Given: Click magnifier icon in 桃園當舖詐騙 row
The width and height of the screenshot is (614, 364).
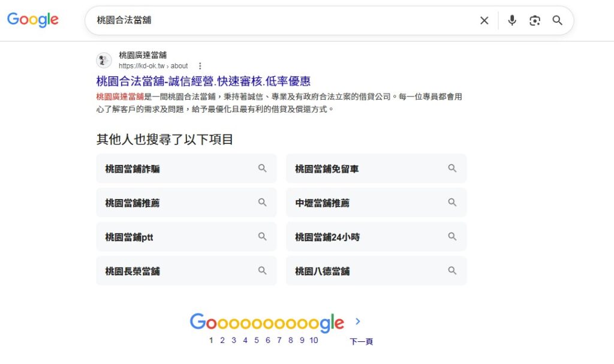Looking at the screenshot, I should click(263, 168).
